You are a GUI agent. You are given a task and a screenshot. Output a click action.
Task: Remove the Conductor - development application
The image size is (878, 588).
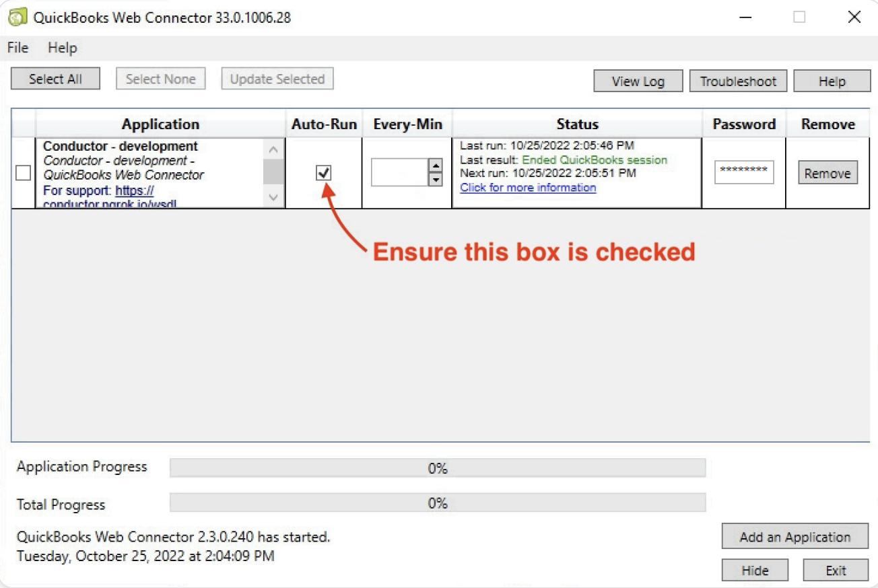(828, 173)
